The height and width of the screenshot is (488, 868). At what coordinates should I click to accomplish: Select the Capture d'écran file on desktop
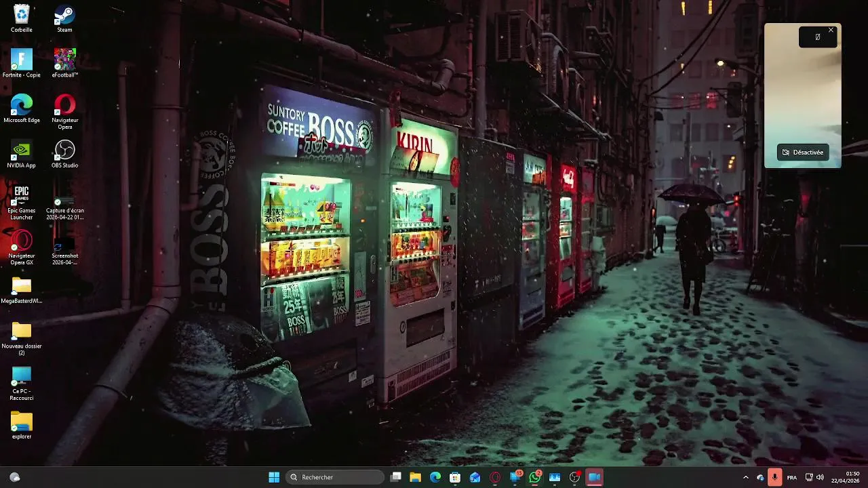pyautogui.click(x=64, y=202)
